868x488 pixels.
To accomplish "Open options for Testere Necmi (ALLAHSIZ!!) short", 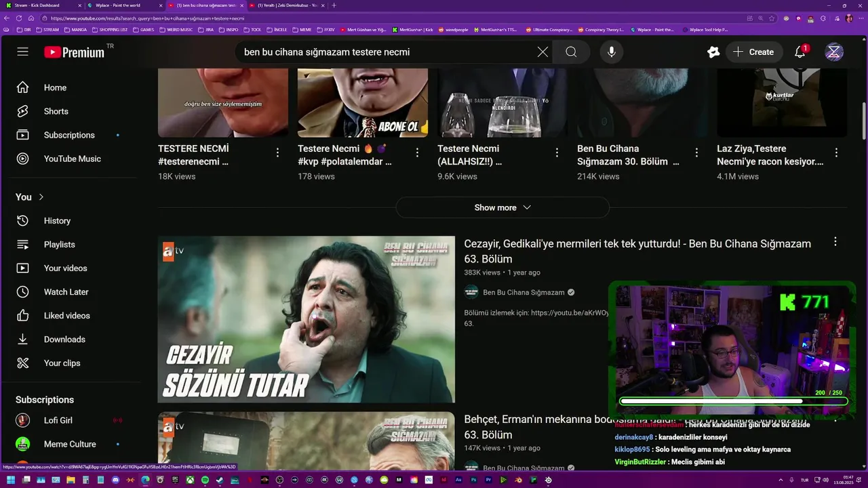I will tap(557, 152).
